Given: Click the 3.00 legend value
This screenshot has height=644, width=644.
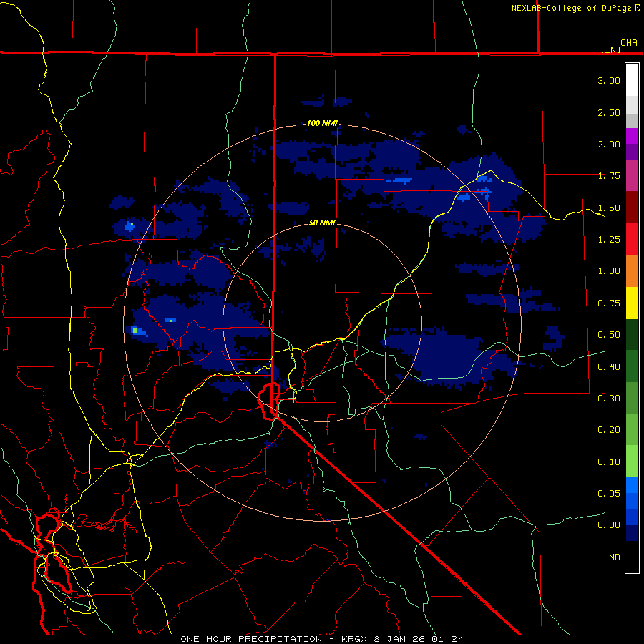Looking at the screenshot, I should (x=609, y=80).
